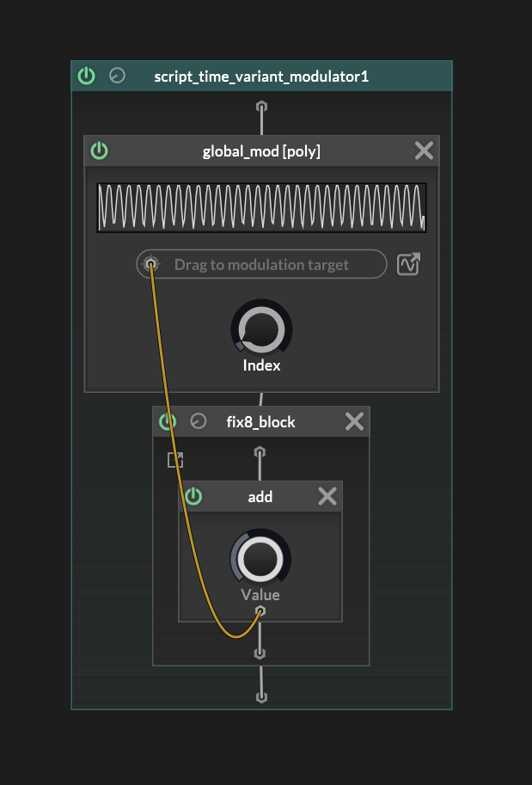Toggle power for the fix8_block container
Image resolution: width=532 pixels, height=785 pixels.
click(168, 421)
